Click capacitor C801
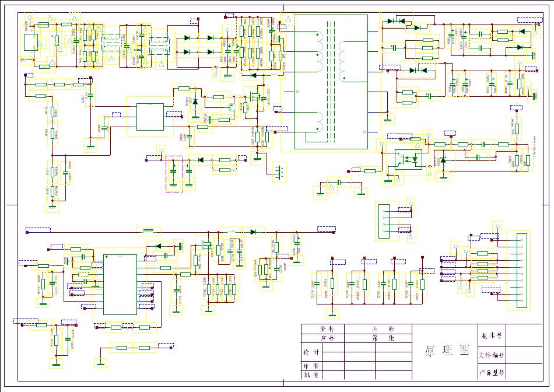The width and height of the screenshot is (554, 392). point(90,94)
